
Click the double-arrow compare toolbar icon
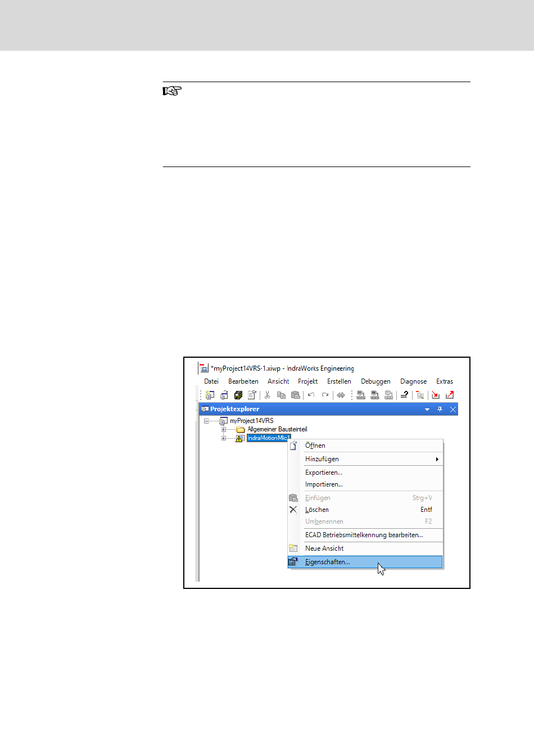click(x=341, y=395)
